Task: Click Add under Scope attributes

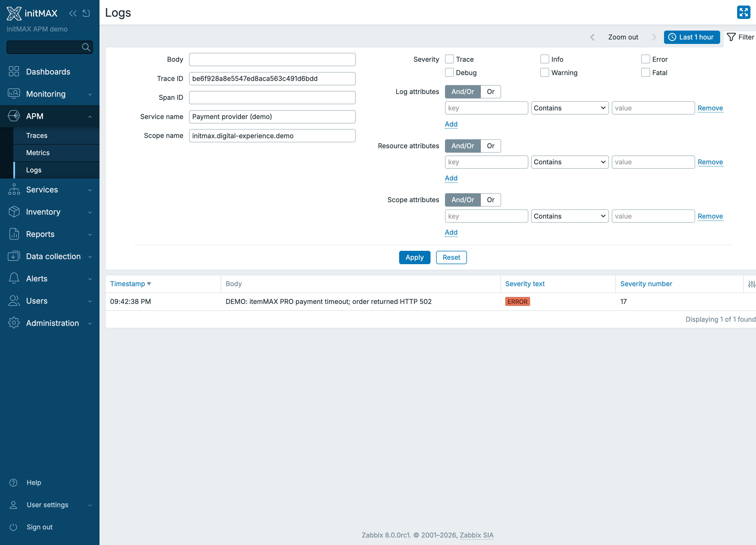Action: tap(451, 232)
